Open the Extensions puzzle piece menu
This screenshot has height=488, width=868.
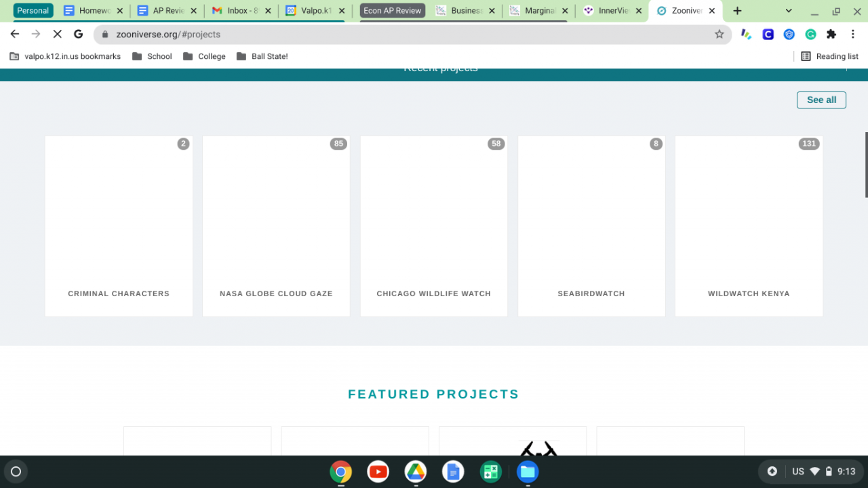click(831, 35)
